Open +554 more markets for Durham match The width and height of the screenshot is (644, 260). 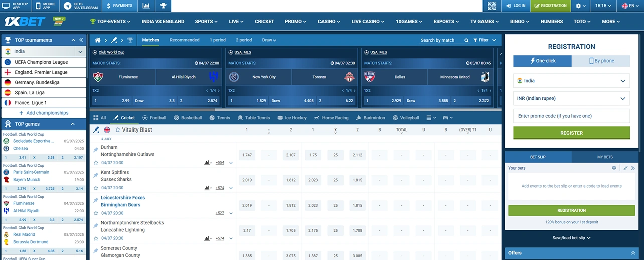click(220, 163)
